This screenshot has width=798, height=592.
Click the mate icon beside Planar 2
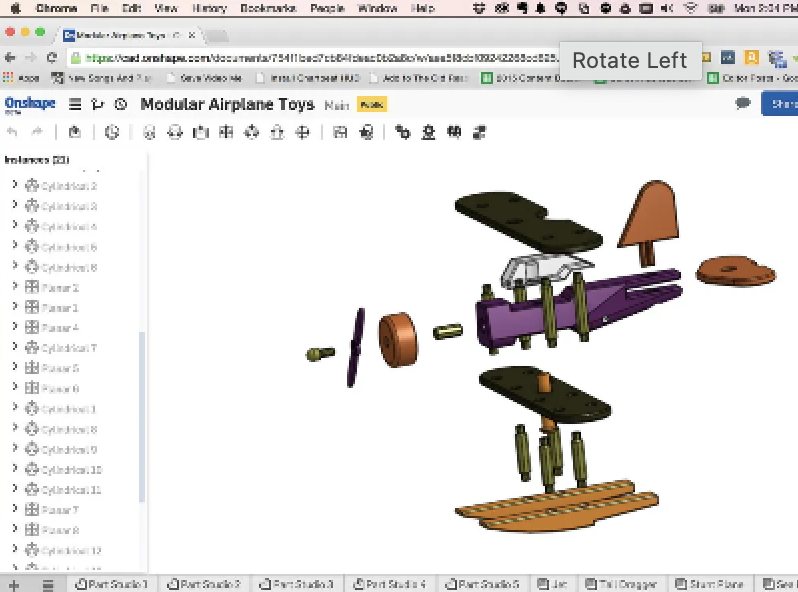31,287
